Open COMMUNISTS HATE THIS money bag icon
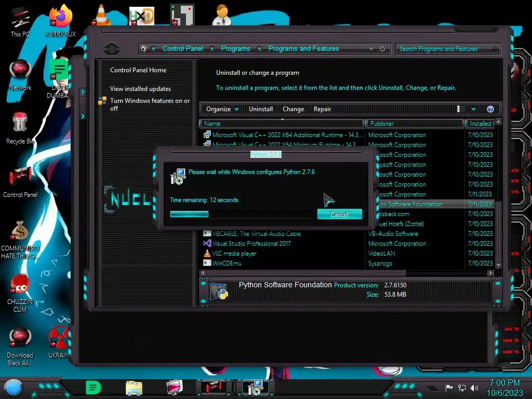Screen dimensions: 532x399 tap(20, 239)
